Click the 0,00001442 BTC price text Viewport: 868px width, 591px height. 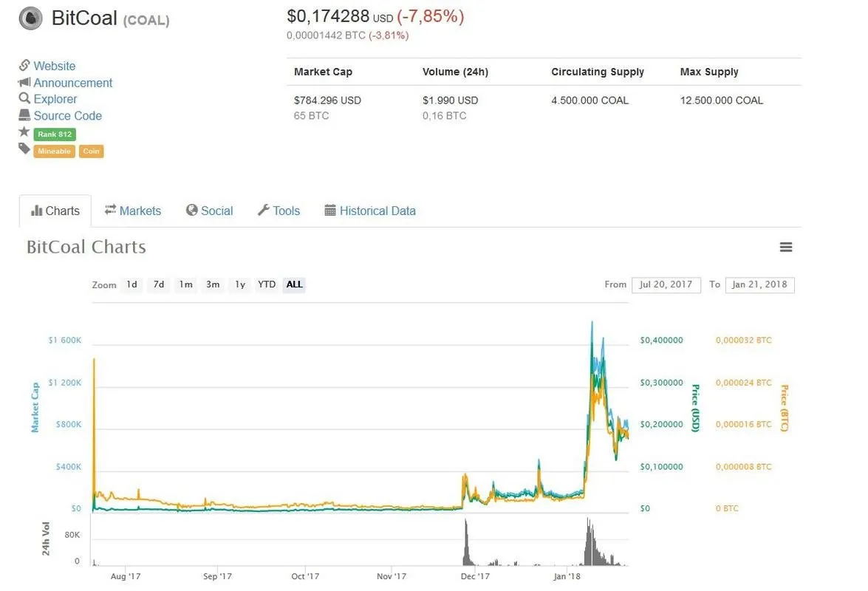(326, 35)
